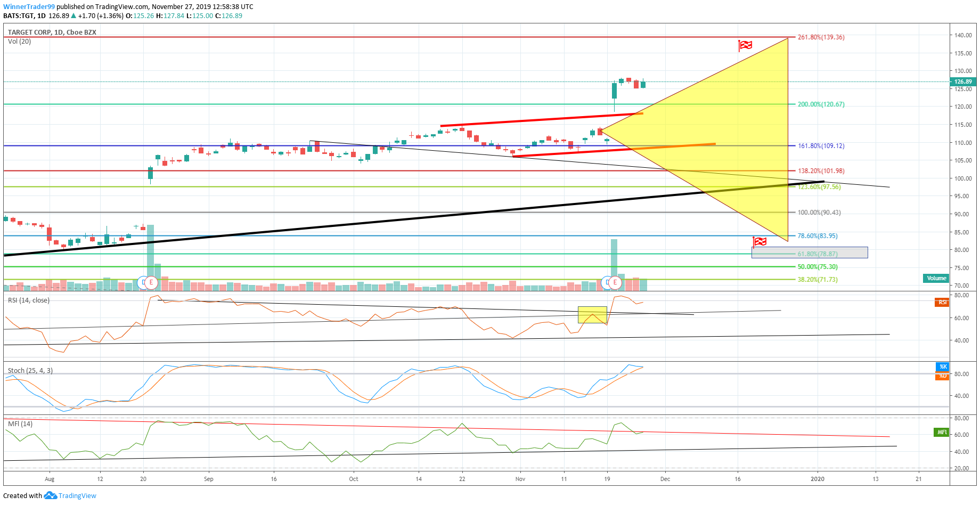Select the 200.00%(120.67) Fibonacci label

pyautogui.click(x=821, y=104)
